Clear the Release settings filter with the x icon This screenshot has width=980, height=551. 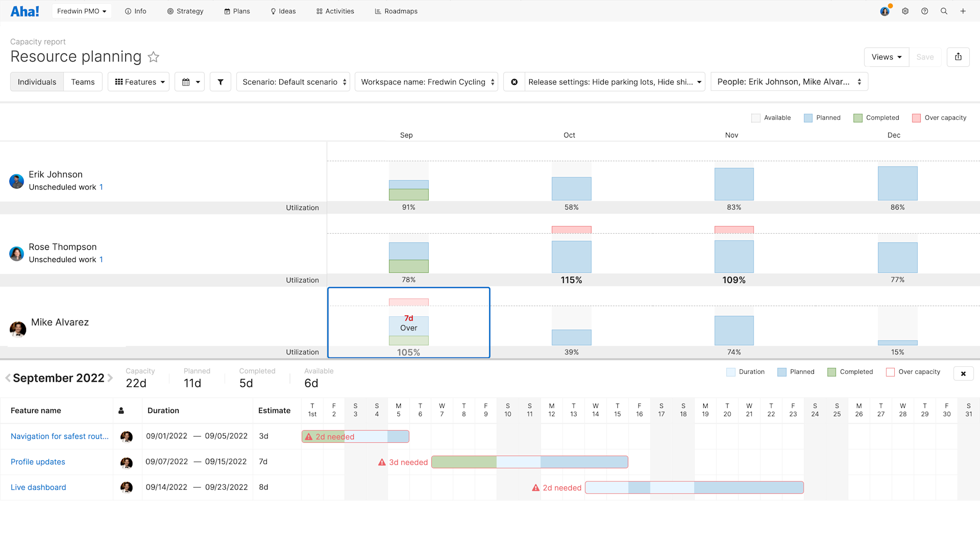click(514, 81)
